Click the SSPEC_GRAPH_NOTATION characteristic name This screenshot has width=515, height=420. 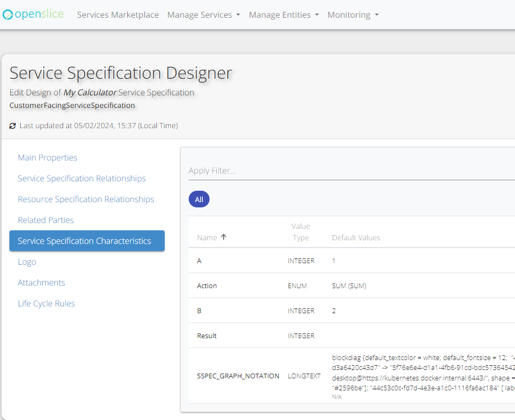238,376
